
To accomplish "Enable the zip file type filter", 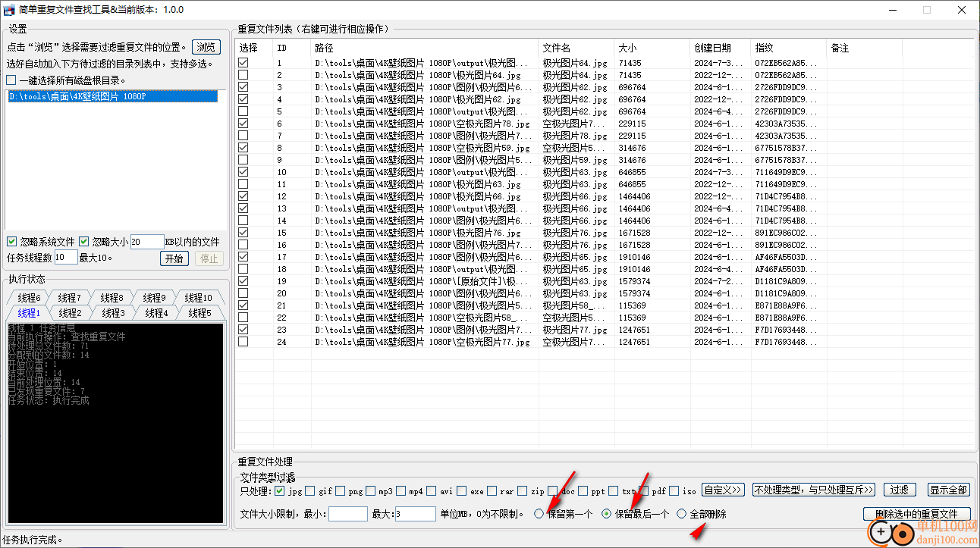I will coord(523,490).
